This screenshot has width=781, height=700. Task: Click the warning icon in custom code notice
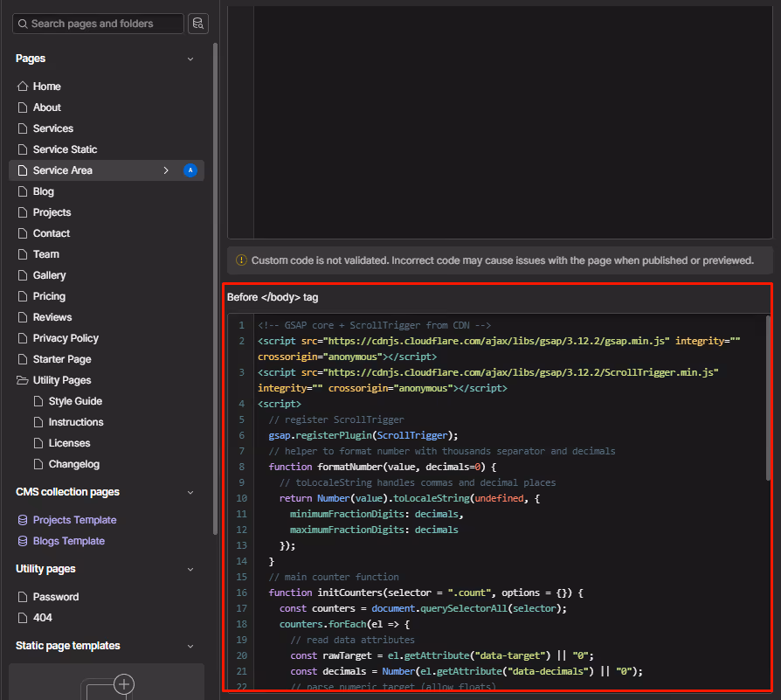click(241, 260)
